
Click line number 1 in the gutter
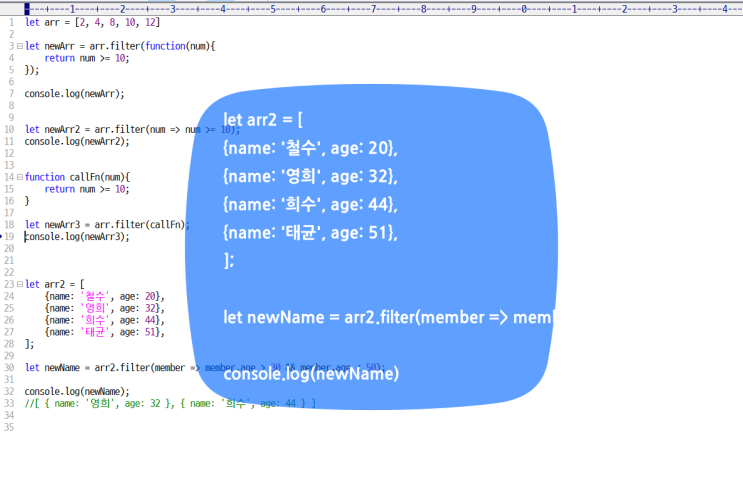click(x=9, y=21)
